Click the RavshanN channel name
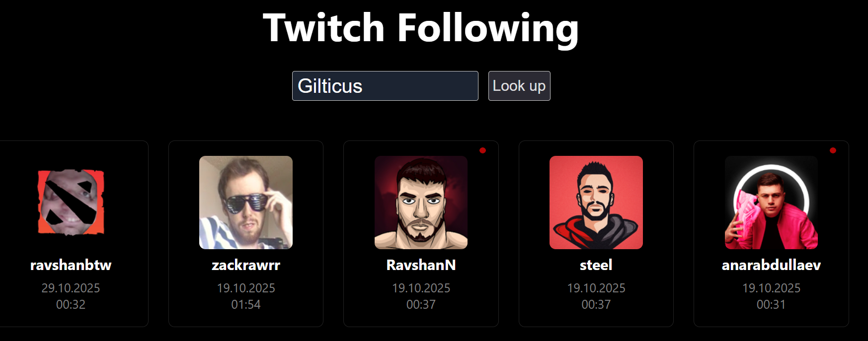This screenshot has height=341, width=868. pos(421,265)
